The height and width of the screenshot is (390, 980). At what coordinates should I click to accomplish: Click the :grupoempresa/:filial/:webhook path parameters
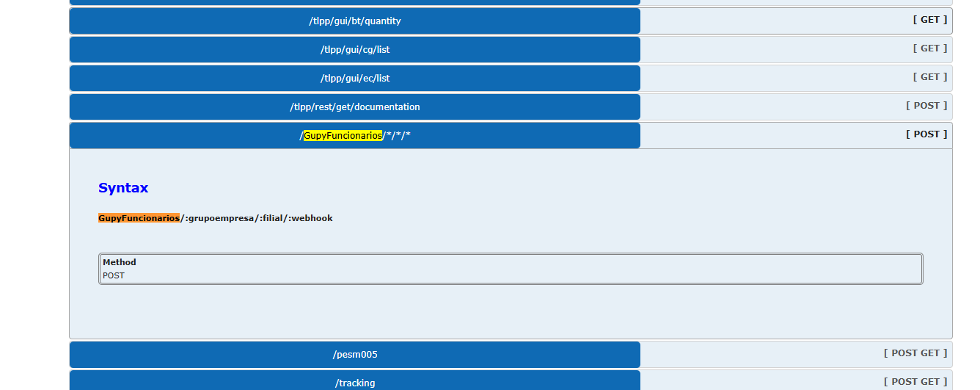tap(257, 218)
